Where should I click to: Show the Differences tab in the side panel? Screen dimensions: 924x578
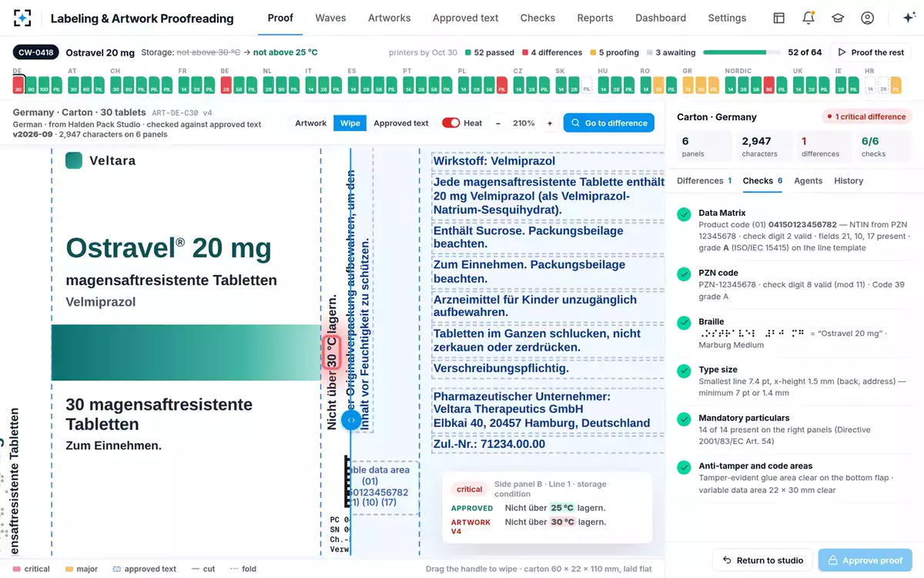tap(705, 181)
